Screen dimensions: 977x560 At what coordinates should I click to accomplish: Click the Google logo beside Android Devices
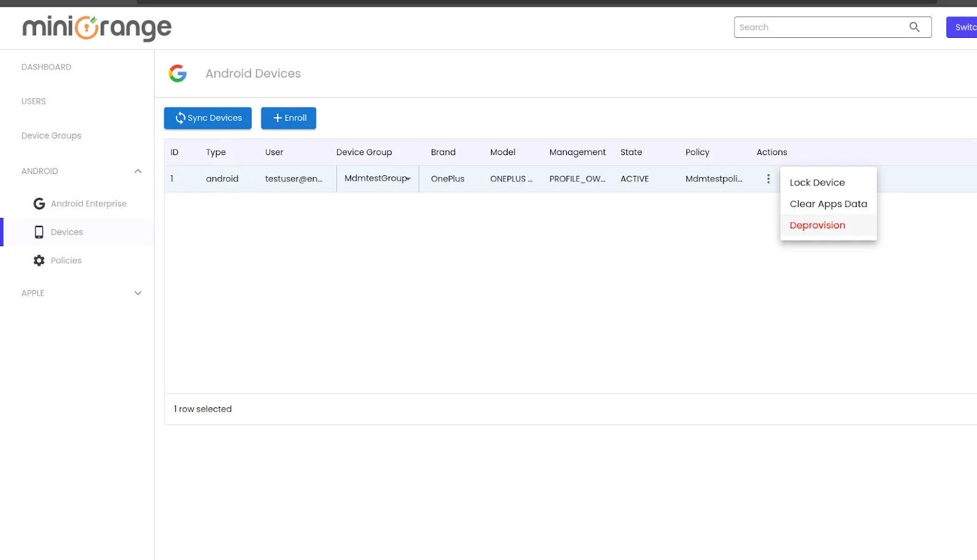pyautogui.click(x=178, y=73)
